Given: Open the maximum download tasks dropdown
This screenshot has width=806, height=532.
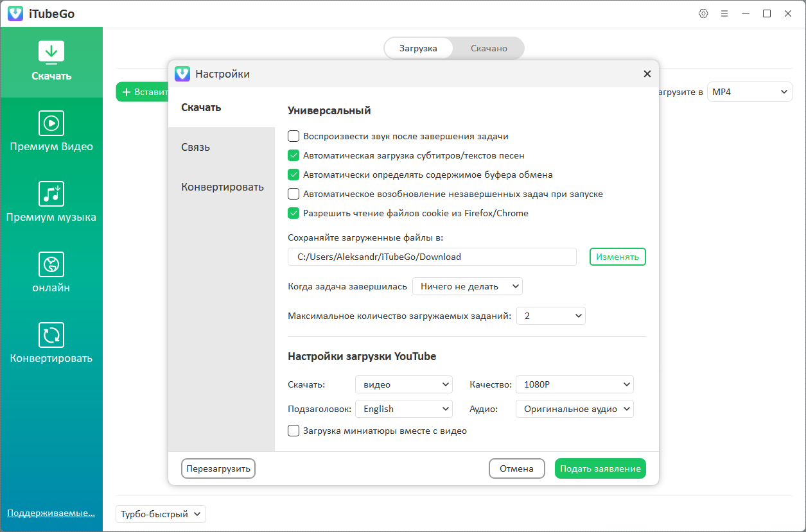Looking at the screenshot, I should (x=551, y=316).
